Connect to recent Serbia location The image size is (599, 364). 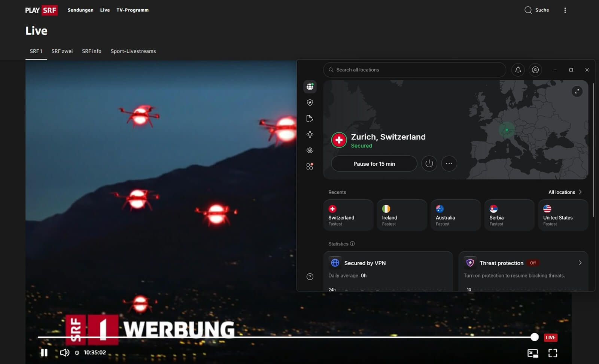point(510,215)
